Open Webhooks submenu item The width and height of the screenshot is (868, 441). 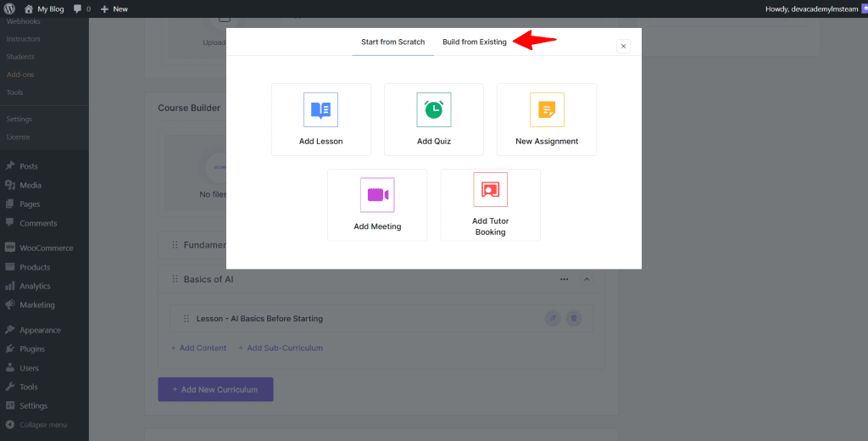(23, 21)
